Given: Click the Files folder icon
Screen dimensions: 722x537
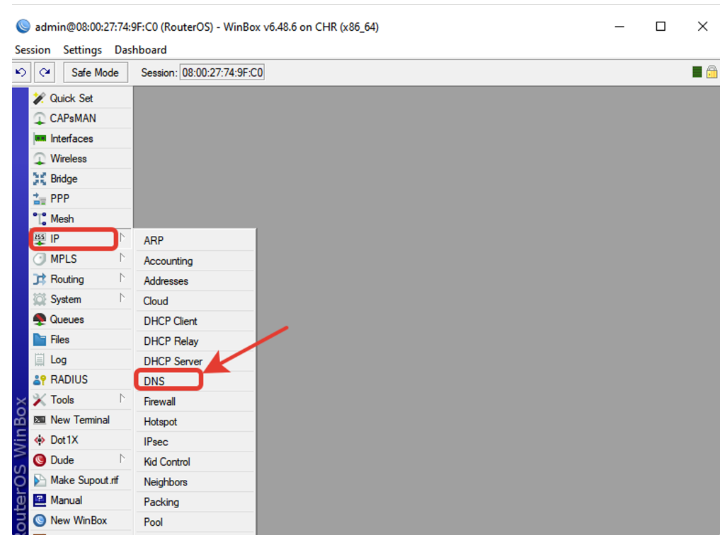Looking at the screenshot, I should click(x=40, y=339).
